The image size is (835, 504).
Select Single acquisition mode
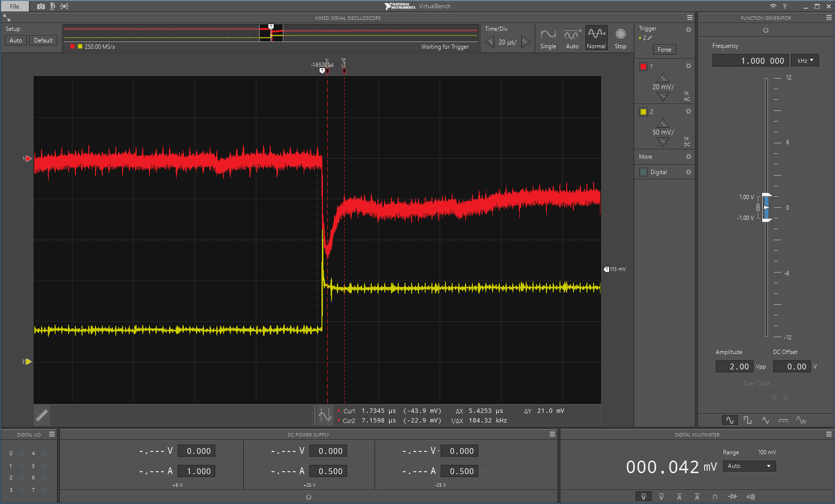click(x=548, y=38)
